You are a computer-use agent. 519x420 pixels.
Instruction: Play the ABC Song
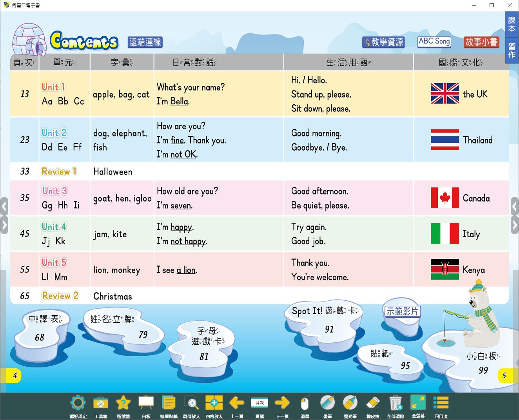pyautogui.click(x=434, y=42)
